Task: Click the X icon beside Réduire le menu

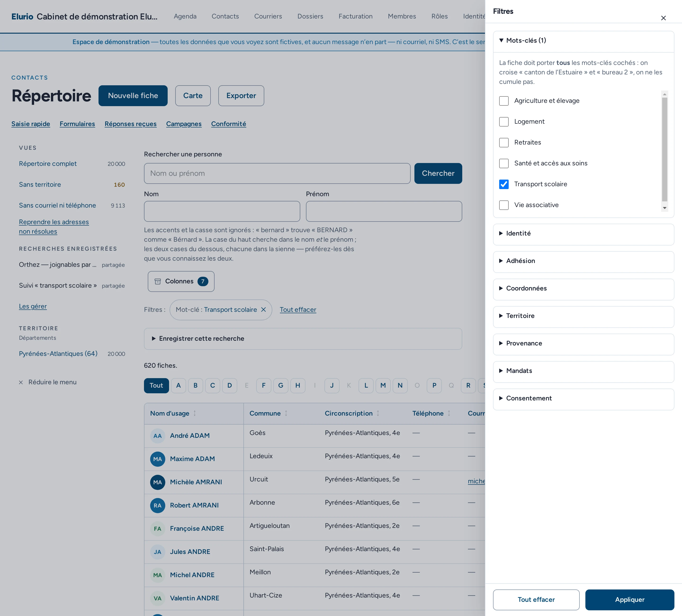Action: pos(21,382)
